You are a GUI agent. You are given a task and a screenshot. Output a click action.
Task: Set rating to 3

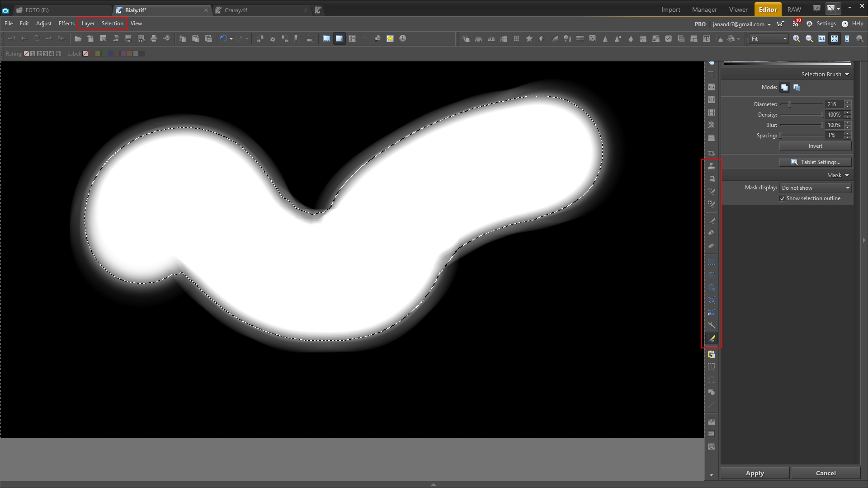pos(45,54)
